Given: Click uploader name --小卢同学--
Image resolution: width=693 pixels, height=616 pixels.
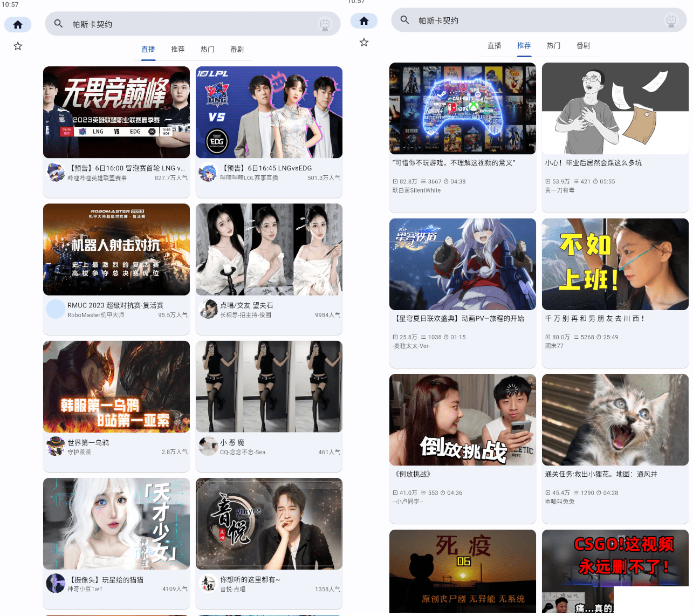Looking at the screenshot, I should pos(408,501).
